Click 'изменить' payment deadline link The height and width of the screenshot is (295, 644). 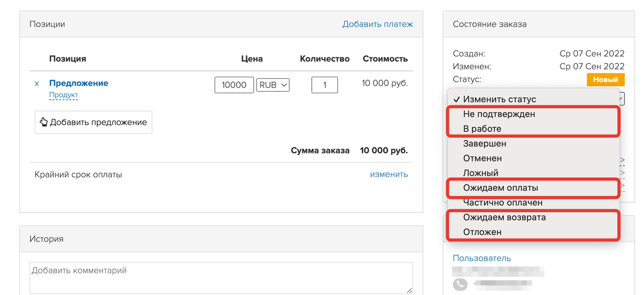tap(389, 174)
